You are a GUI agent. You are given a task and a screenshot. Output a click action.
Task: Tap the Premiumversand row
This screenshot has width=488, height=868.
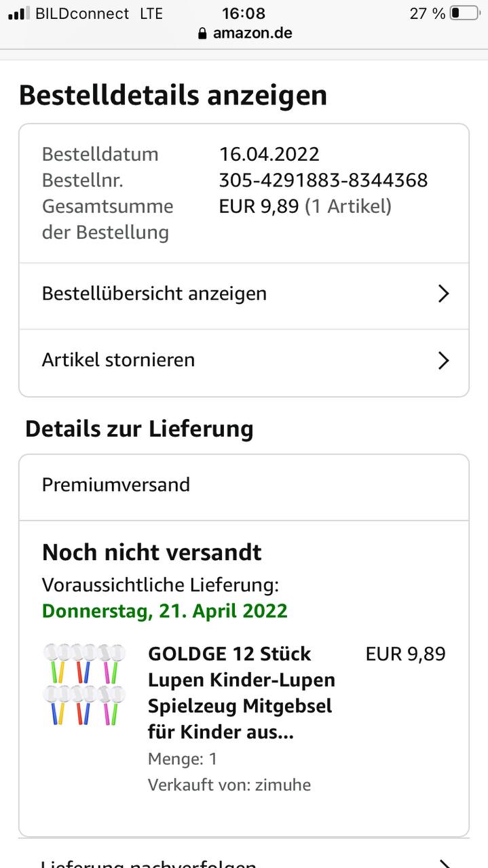(244, 486)
